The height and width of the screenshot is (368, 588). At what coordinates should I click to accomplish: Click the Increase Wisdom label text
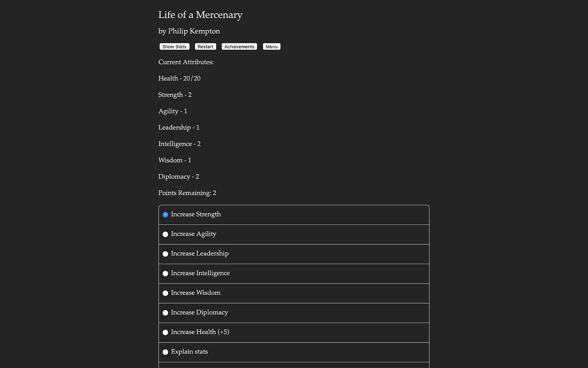[195, 293]
